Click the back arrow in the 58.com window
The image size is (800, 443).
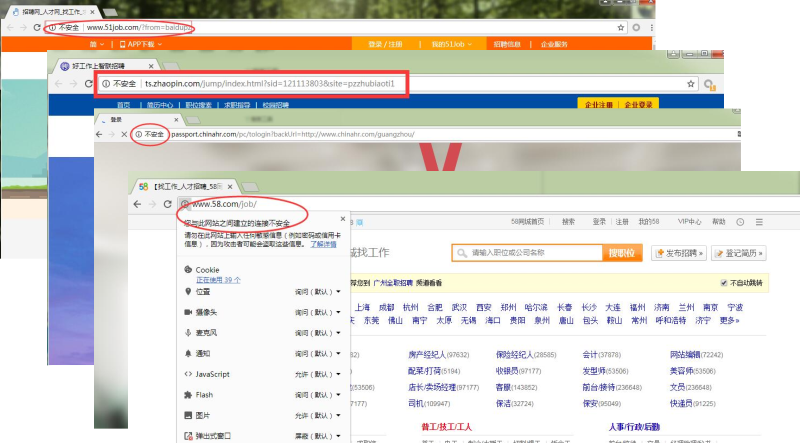pyautogui.click(x=137, y=204)
